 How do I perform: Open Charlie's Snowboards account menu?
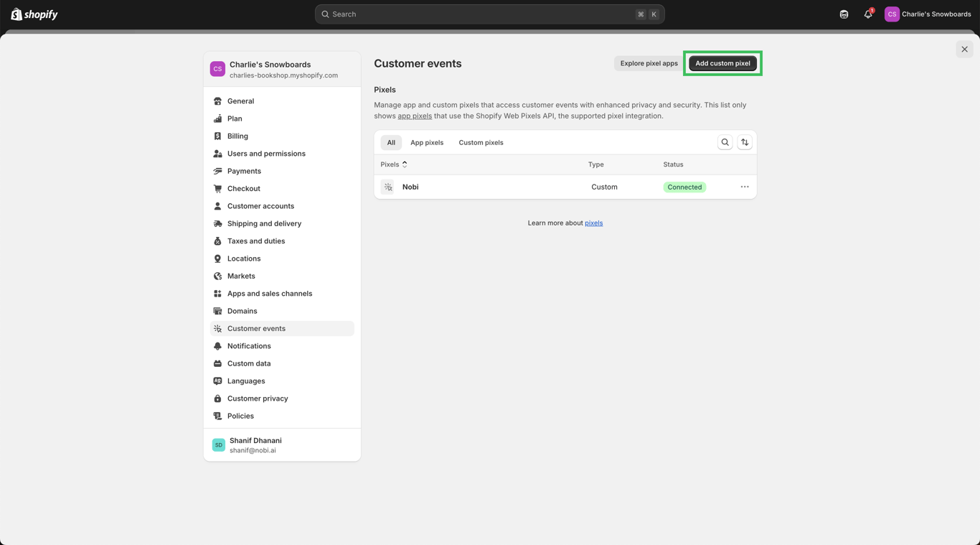tap(928, 14)
